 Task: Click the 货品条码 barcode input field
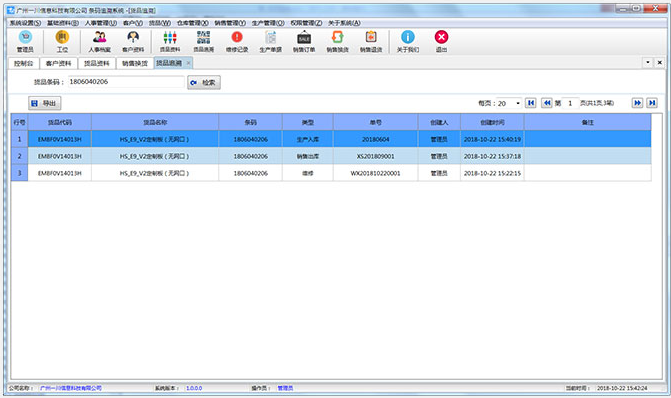(126, 82)
